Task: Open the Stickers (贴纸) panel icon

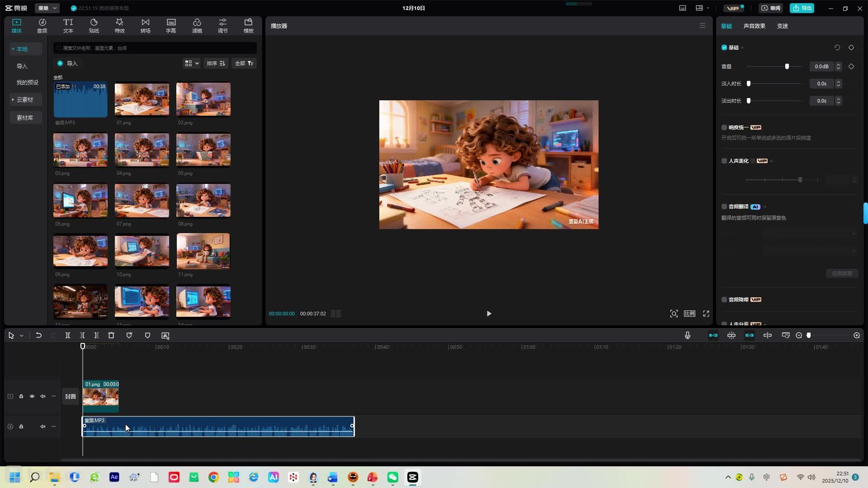Action: tap(94, 25)
